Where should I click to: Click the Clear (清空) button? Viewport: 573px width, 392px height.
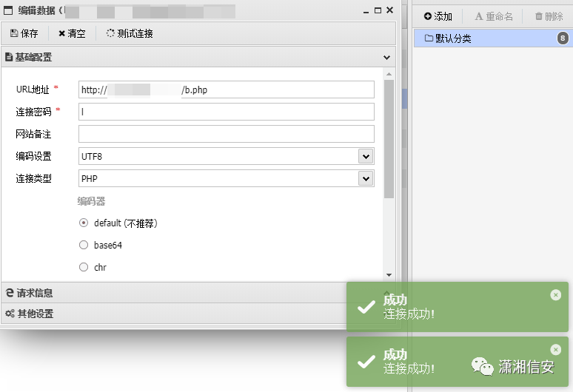click(72, 33)
